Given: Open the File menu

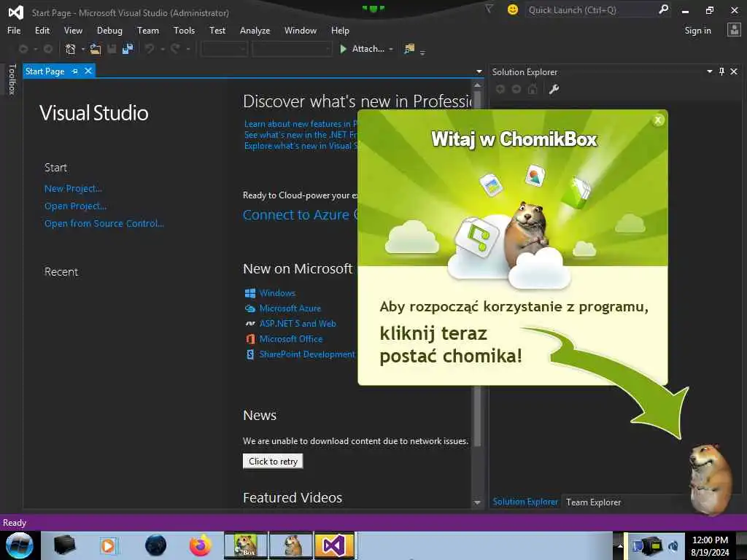Looking at the screenshot, I should 14,31.
